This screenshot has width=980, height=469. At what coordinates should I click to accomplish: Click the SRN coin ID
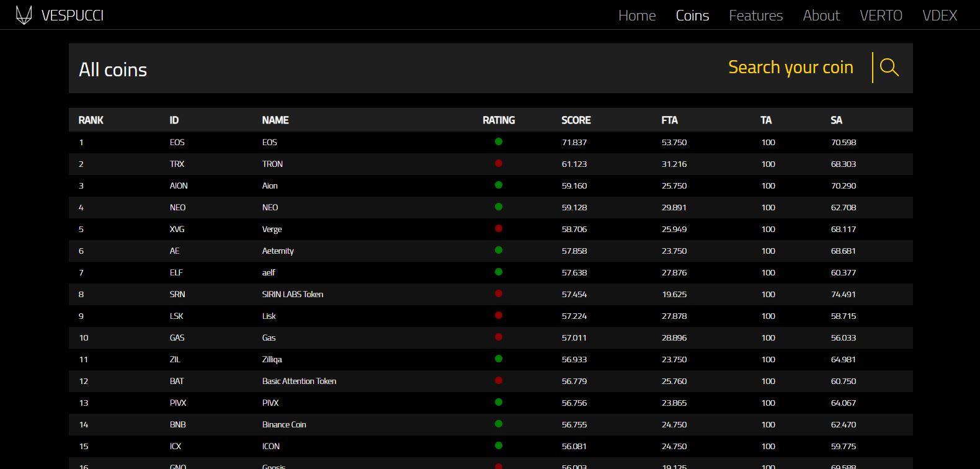click(x=177, y=295)
